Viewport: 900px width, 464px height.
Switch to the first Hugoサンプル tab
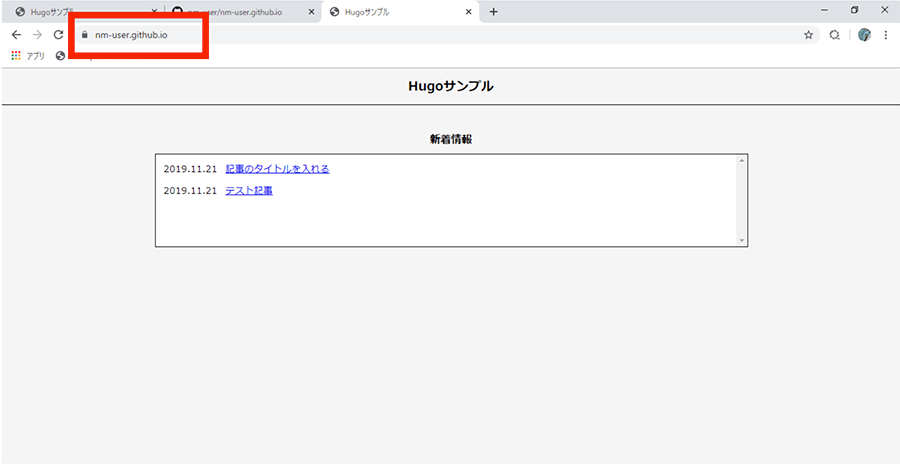tap(86, 11)
